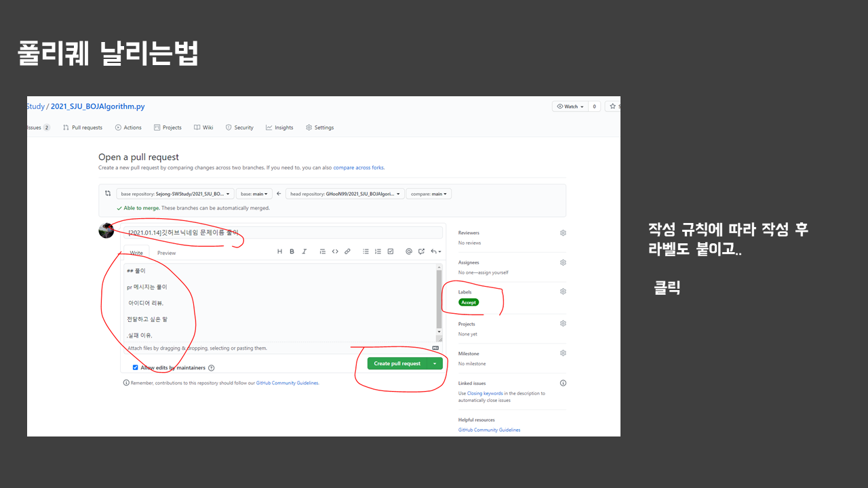Open the Reviewers gear settings
The width and height of the screenshot is (868, 488).
(x=563, y=232)
